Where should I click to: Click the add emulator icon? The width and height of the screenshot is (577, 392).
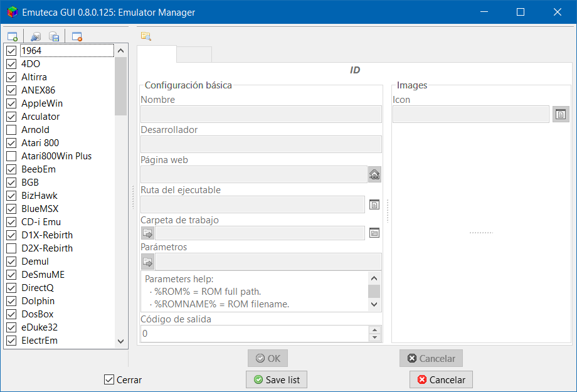point(13,36)
